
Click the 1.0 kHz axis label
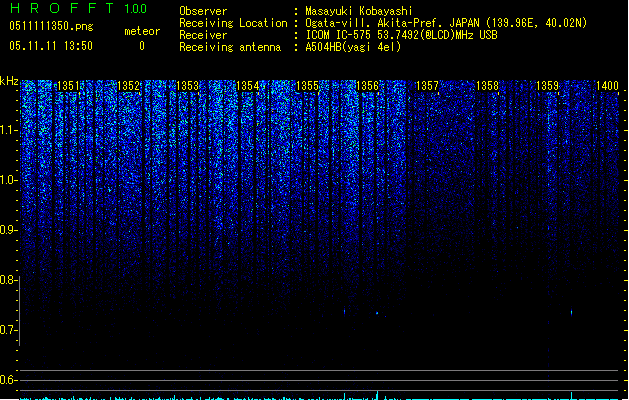pyautogui.click(x=9, y=180)
